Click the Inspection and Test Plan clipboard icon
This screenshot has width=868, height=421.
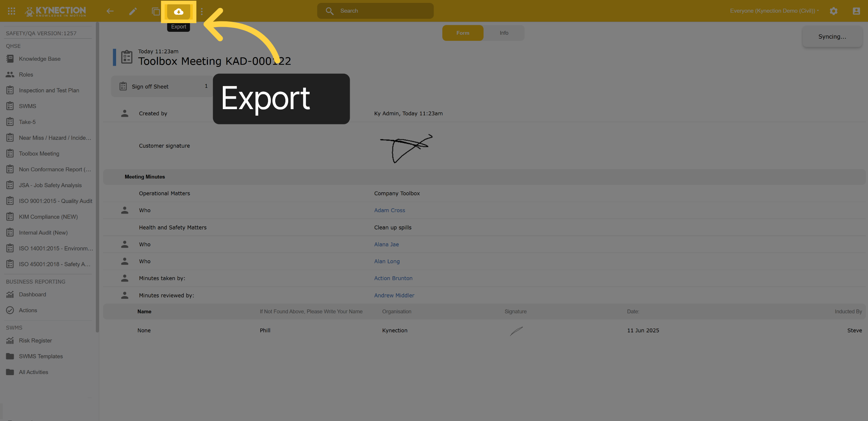coord(10,90)
